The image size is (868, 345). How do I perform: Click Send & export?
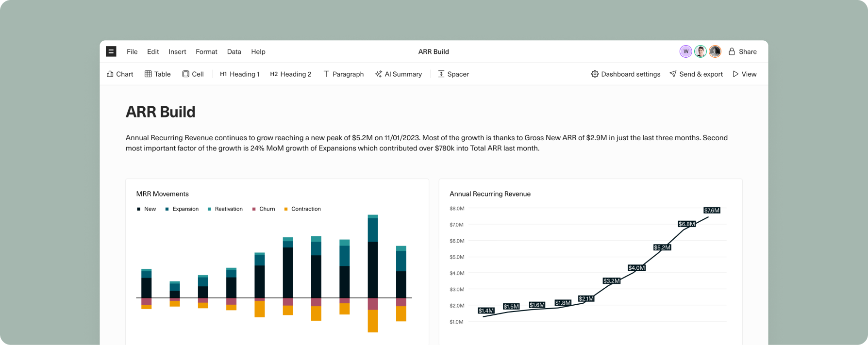tap(696, 74)
